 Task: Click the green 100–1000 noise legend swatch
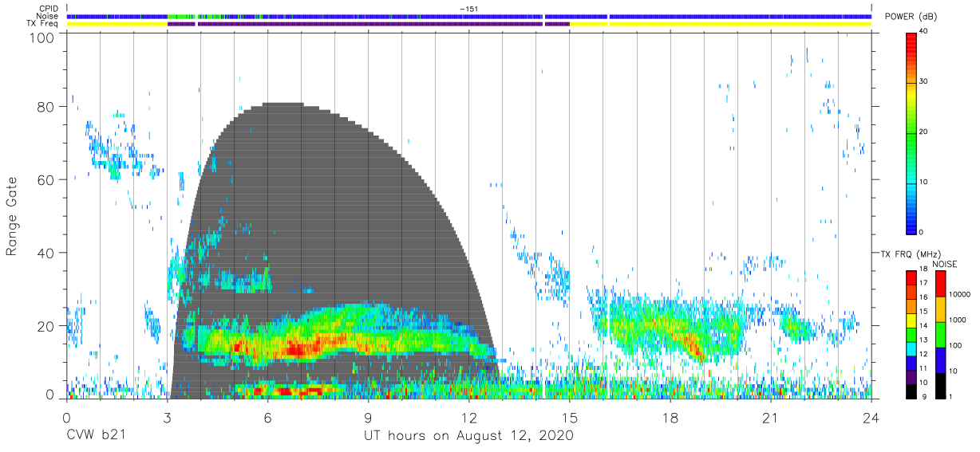pos(940,335)
